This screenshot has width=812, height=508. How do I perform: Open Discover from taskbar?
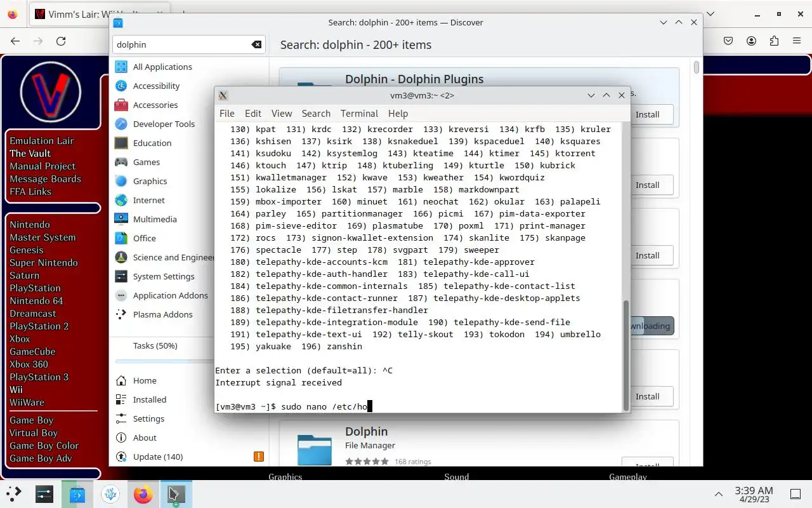point(77,494)
